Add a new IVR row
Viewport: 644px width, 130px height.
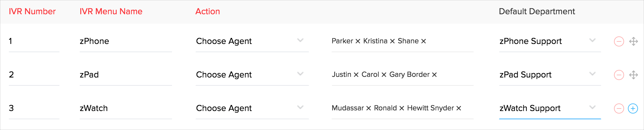pos(633,108)
